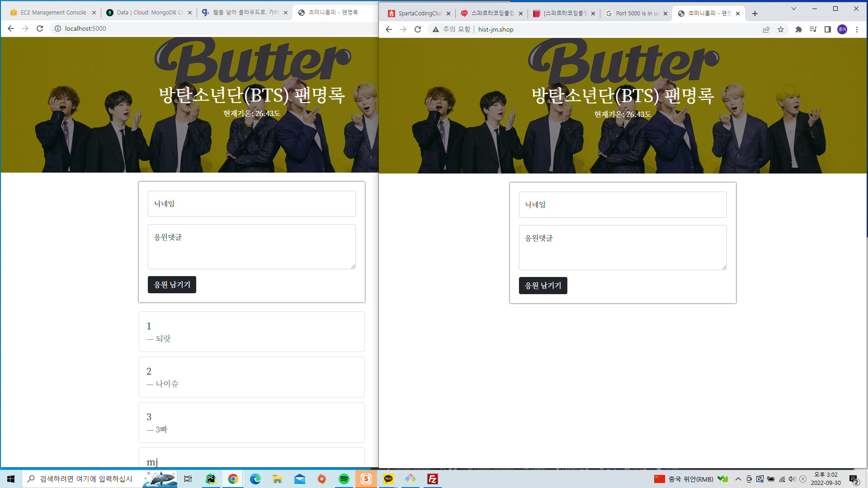Switch to Port 5000 is in use tab
Image resolution: width=868 pixels, height=488 pixels.
637,14
